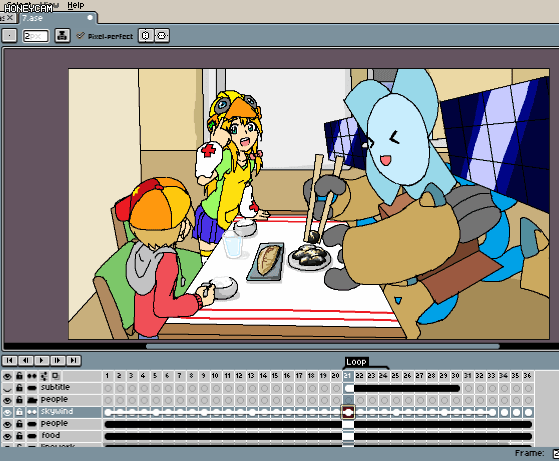Toggle lock for all layers in header

(x=19, y=376)
